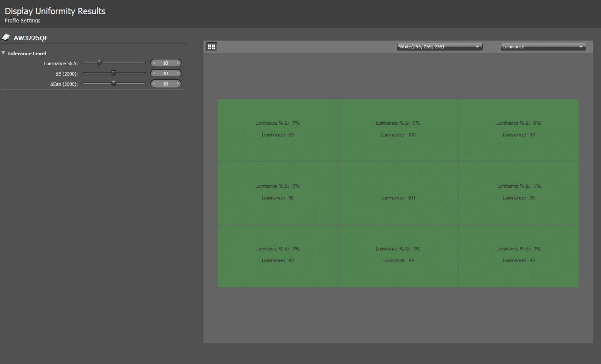Select the top-middle zone showing 0% delta
The image size is (601, 364).
(x=398, y=130)
